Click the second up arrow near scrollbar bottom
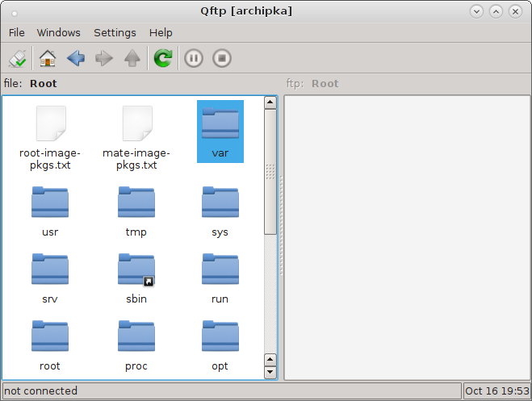Image resolution: width=532 pixels, height=401 pixels. [x=270, y=359]
